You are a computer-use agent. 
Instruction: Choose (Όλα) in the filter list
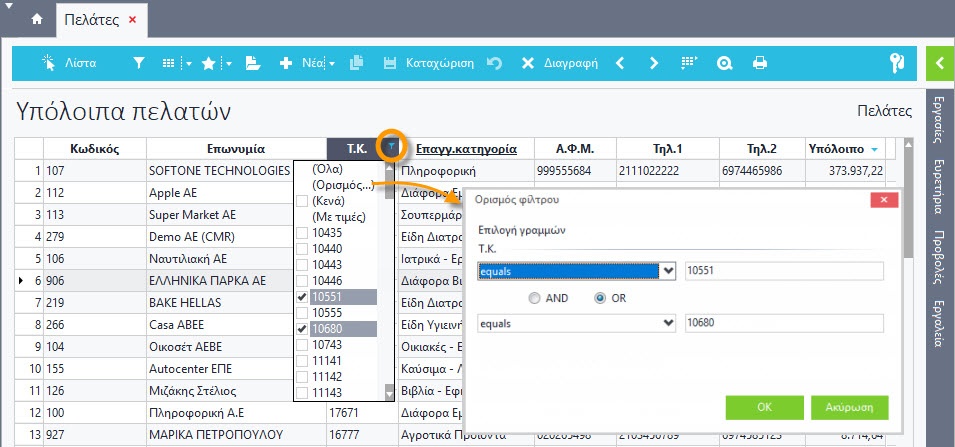coord(326,169)
